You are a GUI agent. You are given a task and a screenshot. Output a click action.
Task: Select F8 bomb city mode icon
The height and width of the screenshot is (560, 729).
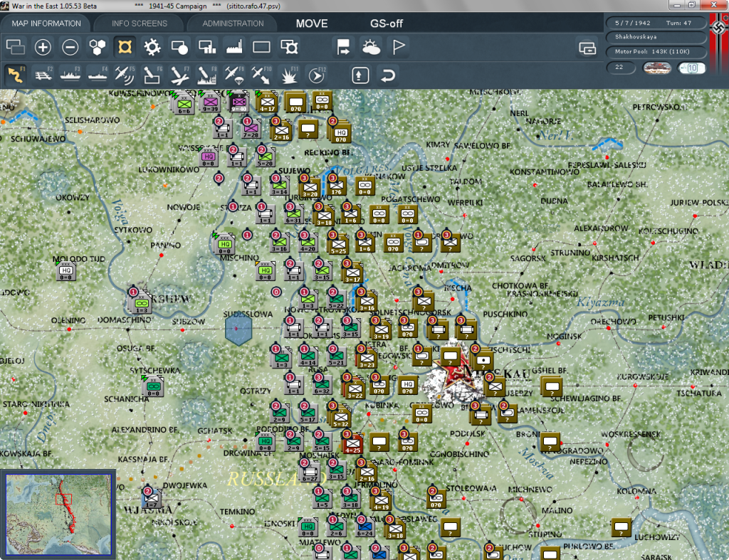point(207,75)
